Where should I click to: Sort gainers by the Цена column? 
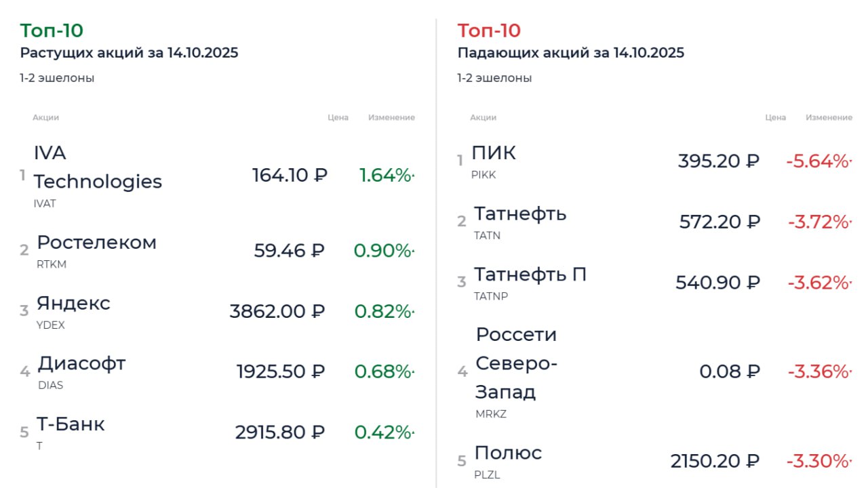point(338,117)
